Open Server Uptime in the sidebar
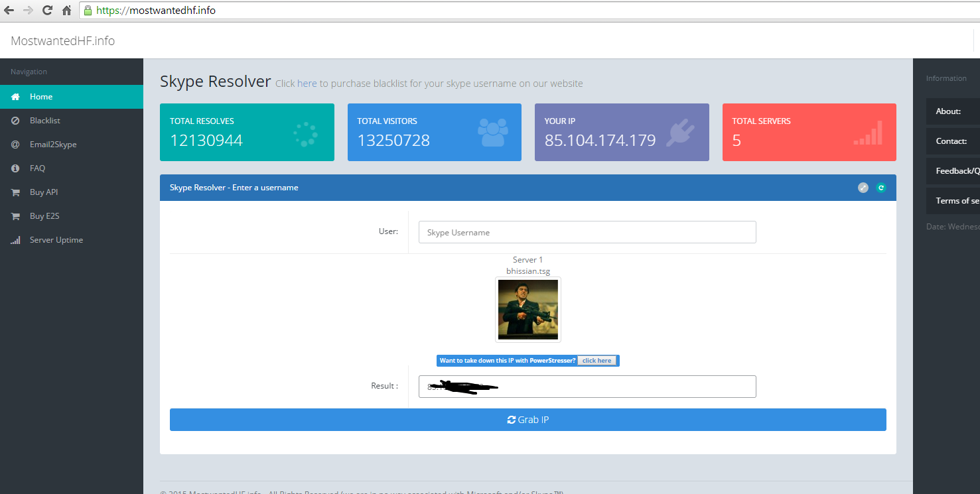Image resolution: width=980 pixels, height=494 pixels. click(x=72, y=240)
